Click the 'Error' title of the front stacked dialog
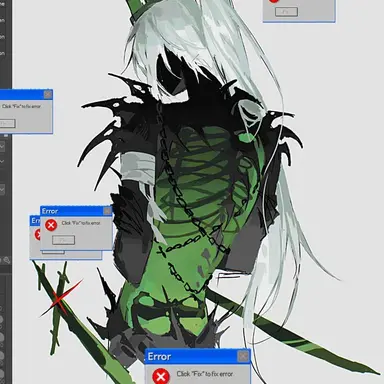The height and width of the screenshot is (384, 384). point(50,211)
